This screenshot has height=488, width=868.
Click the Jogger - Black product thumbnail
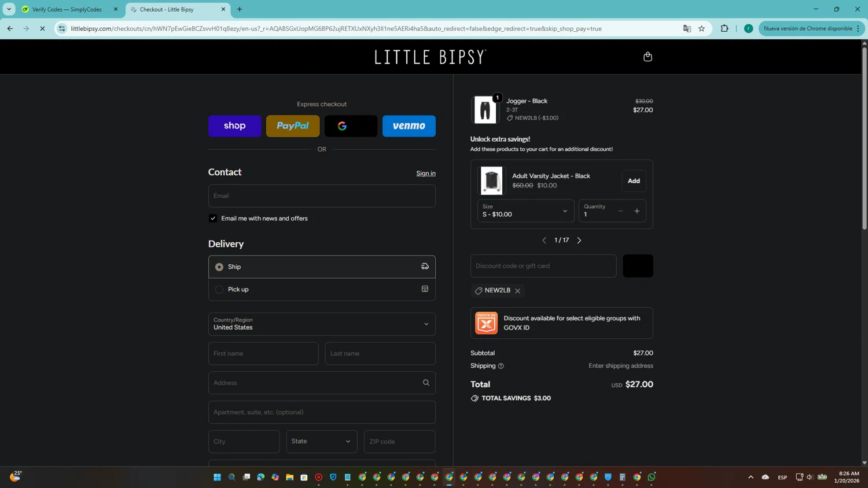(x=485, y=110)
